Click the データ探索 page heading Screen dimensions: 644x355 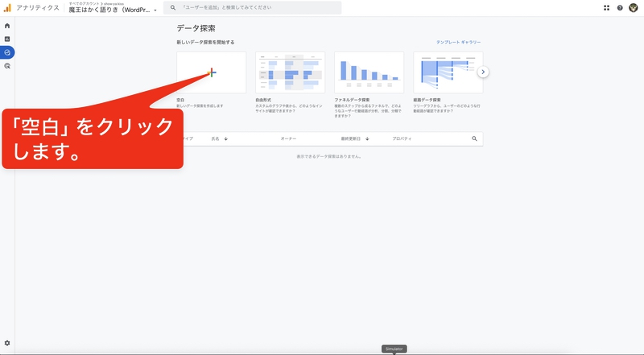pyautogui.click(x=196, y=28)
